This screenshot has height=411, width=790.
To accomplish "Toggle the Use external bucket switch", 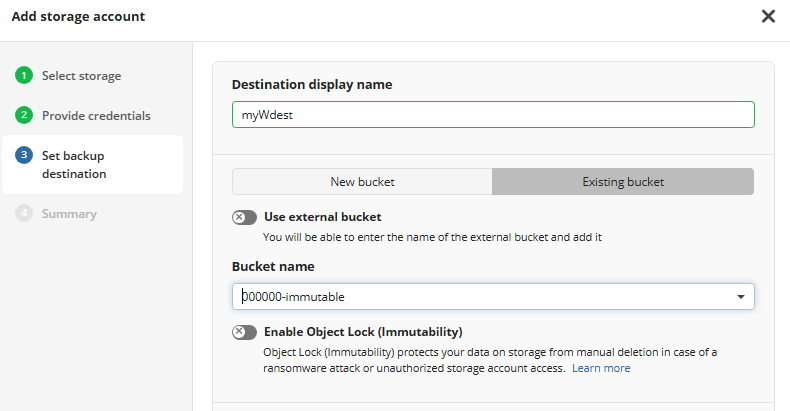I will click(x=244, y=217).
